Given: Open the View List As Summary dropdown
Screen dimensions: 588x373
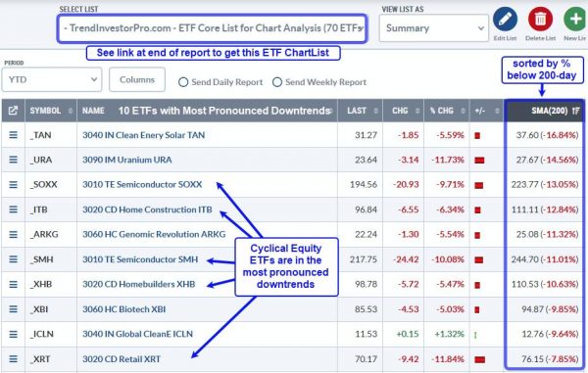Looking at the screenshot, I should pyautogui.click(x=434, y=28).
